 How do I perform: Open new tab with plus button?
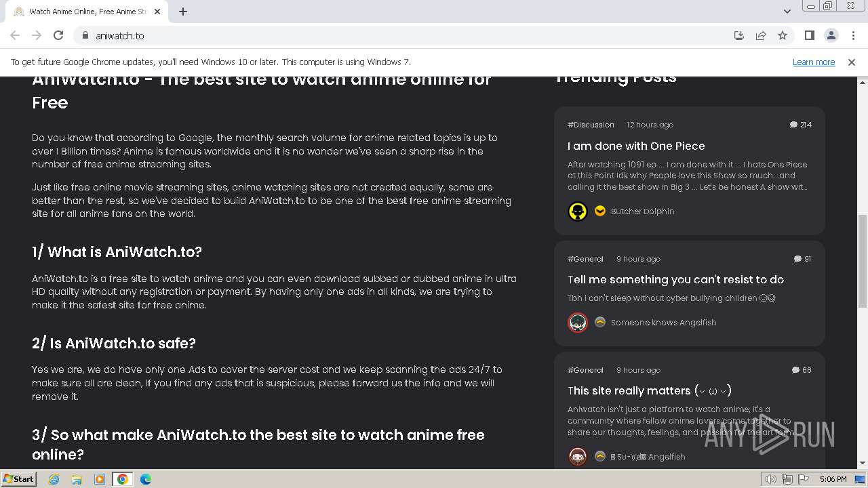pyautogui.click(x=183, y=12)
